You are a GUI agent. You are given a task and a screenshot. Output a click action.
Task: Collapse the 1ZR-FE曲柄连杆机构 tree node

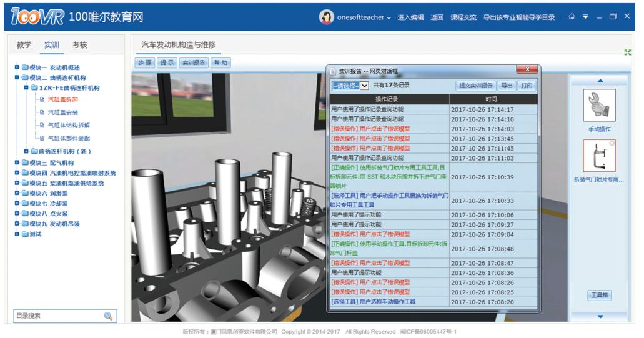[x=26, y=88]
